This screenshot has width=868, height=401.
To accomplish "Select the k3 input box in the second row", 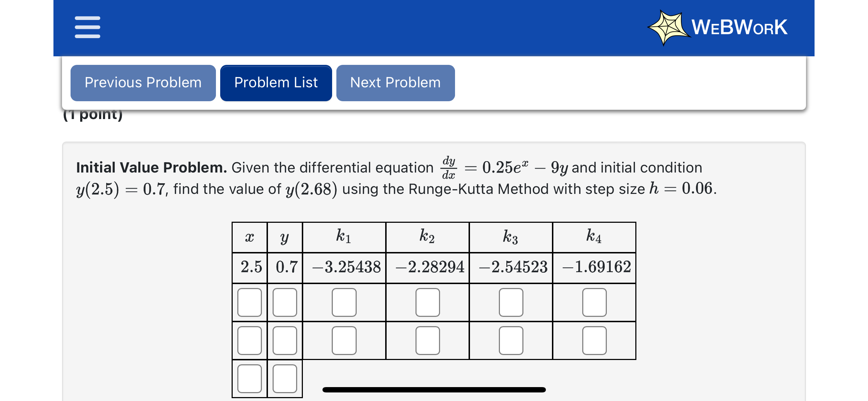I will [511, 303].
